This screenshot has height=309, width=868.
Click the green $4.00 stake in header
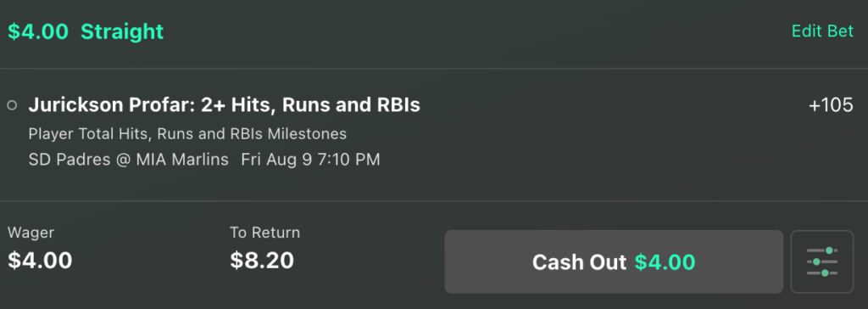click(x=38, y=31)
